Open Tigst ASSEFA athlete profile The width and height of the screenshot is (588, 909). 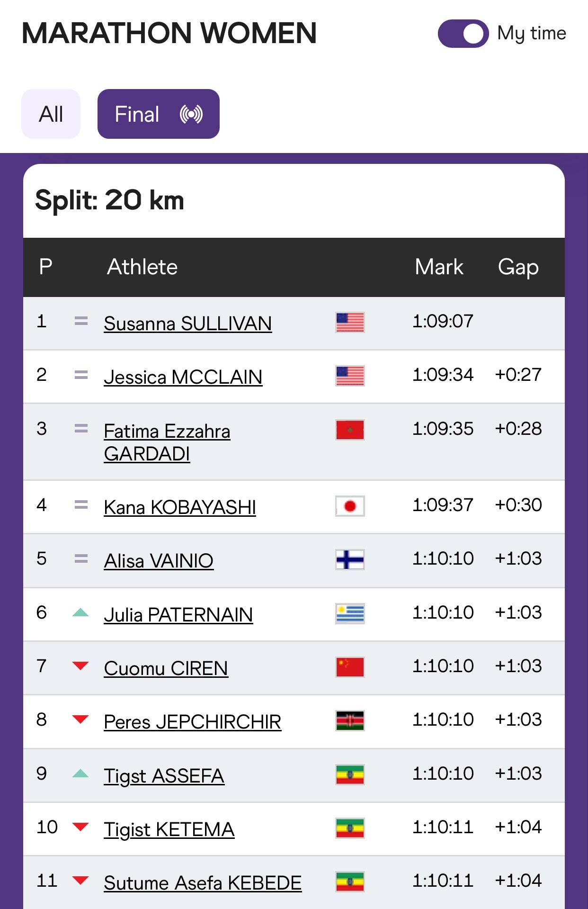(x=164, y=776)
